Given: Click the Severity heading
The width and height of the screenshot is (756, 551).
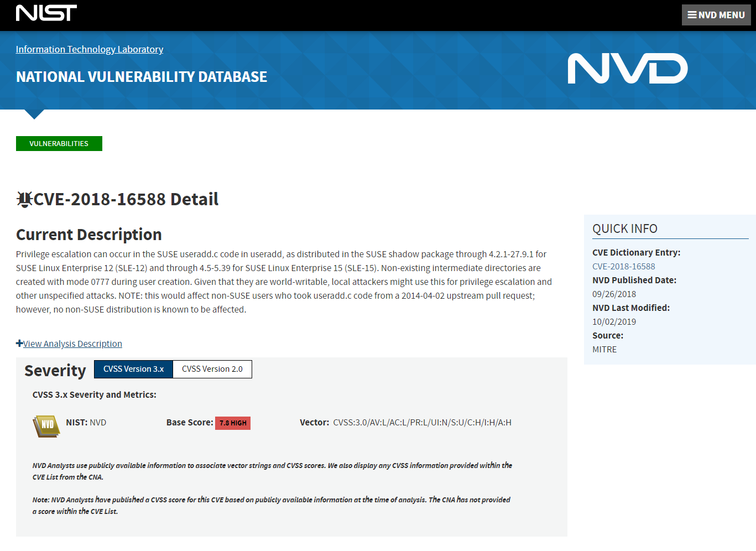Looking at the screenshot, I should 55,371.
